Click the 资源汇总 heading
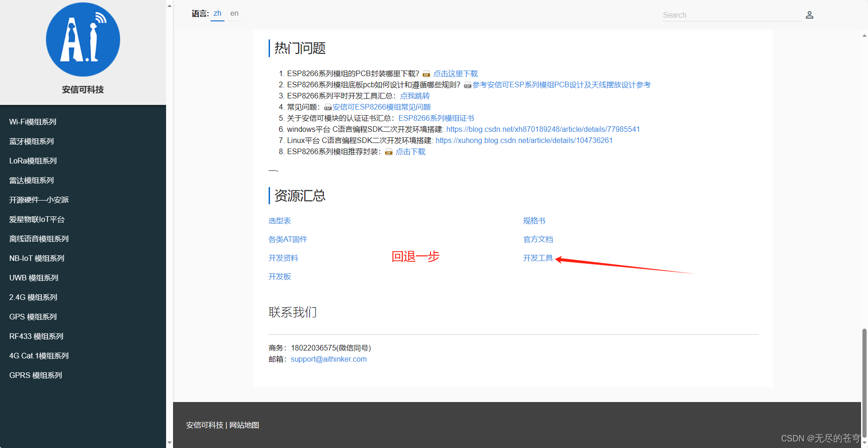 coord(300,196)
